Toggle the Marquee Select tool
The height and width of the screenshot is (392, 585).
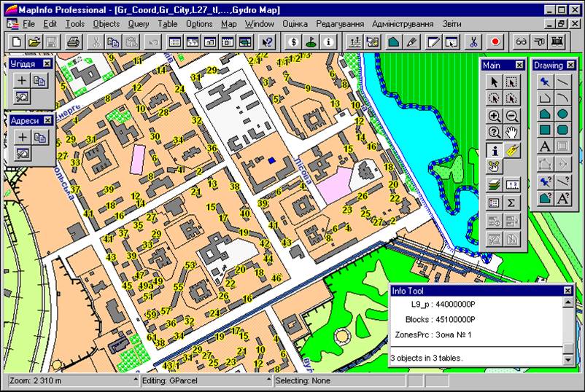pyautogui.click(x=511, y=82)
